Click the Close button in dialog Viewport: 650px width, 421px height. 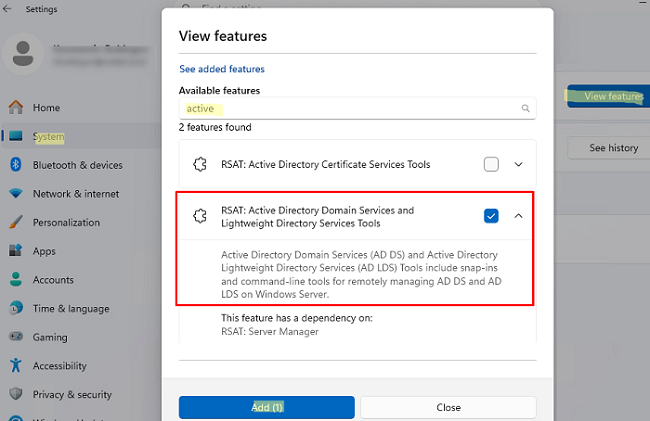tap(449, 407)
